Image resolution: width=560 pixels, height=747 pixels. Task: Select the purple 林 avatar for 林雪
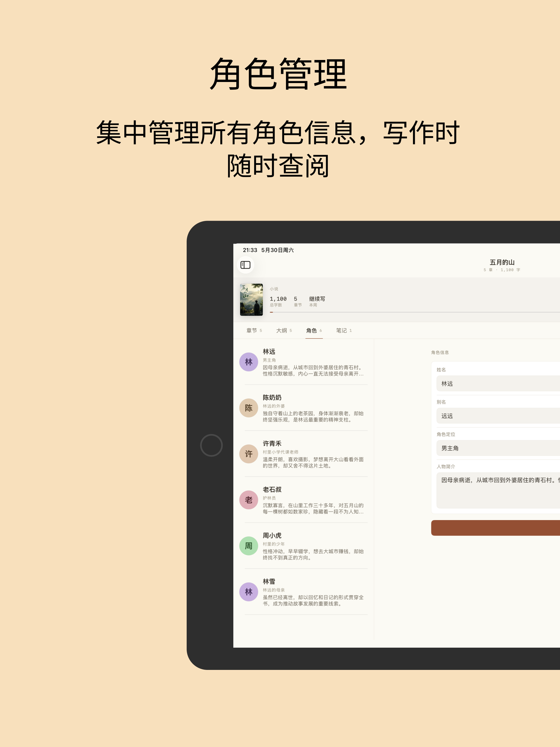(x=249, y=592)
